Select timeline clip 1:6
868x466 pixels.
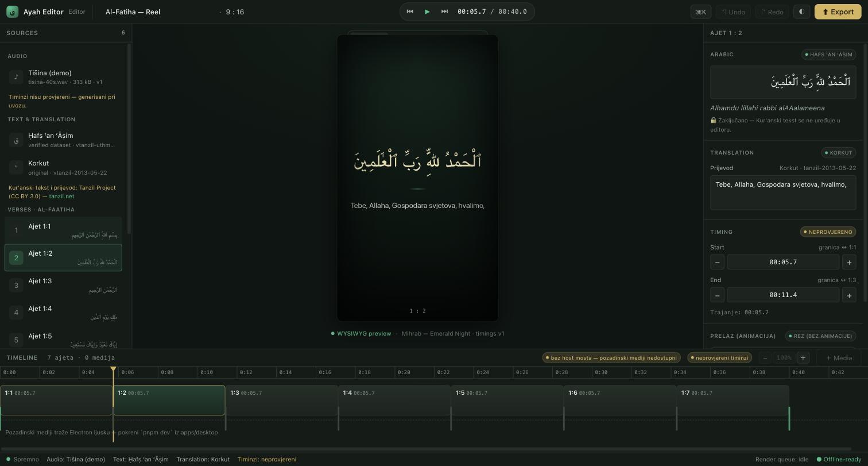pos(620,400)
